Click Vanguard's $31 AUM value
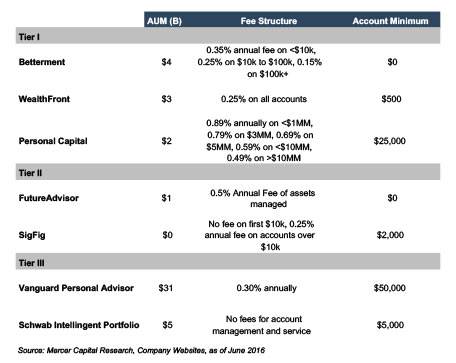Viewport: 456px width, 363px height. coord(166,288)
